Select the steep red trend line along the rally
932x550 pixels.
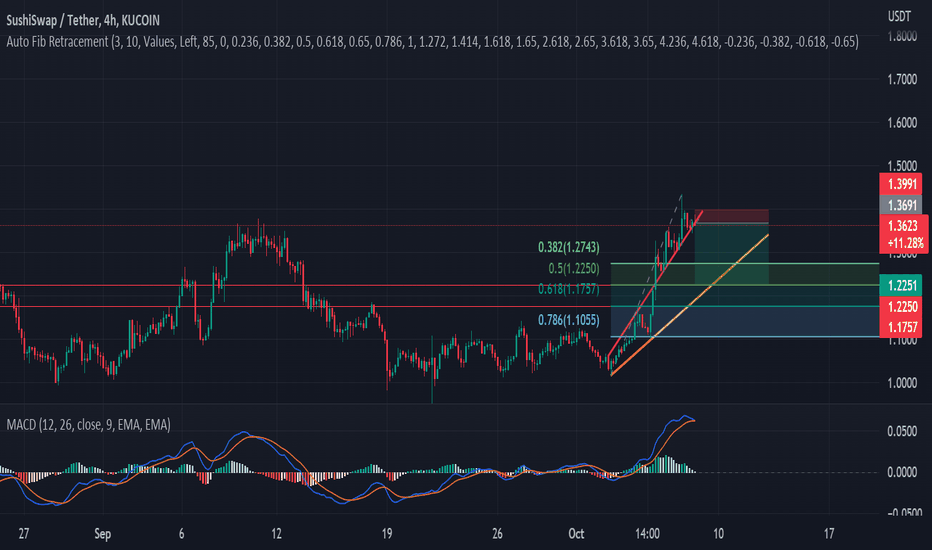[656, 284]
